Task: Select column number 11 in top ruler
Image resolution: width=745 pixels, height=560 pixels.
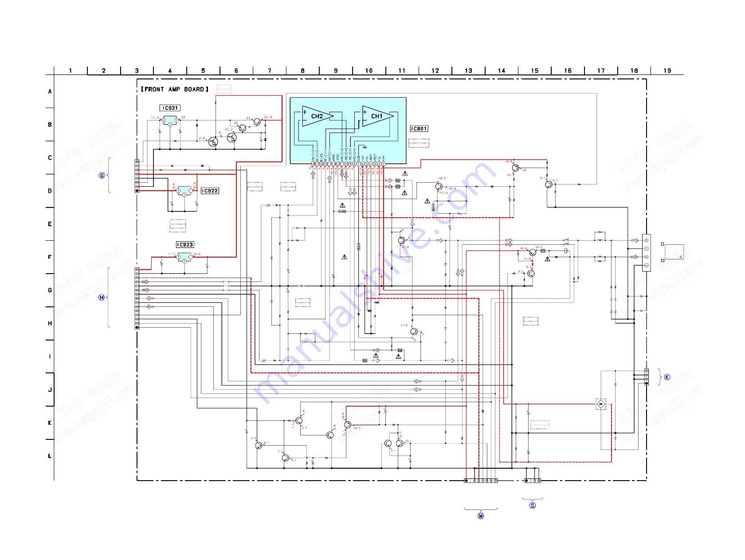Action: coord(402,70)
